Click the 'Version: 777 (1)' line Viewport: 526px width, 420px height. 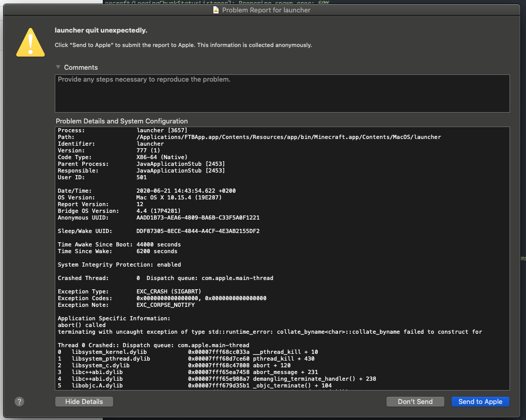[x=109, y=150]
